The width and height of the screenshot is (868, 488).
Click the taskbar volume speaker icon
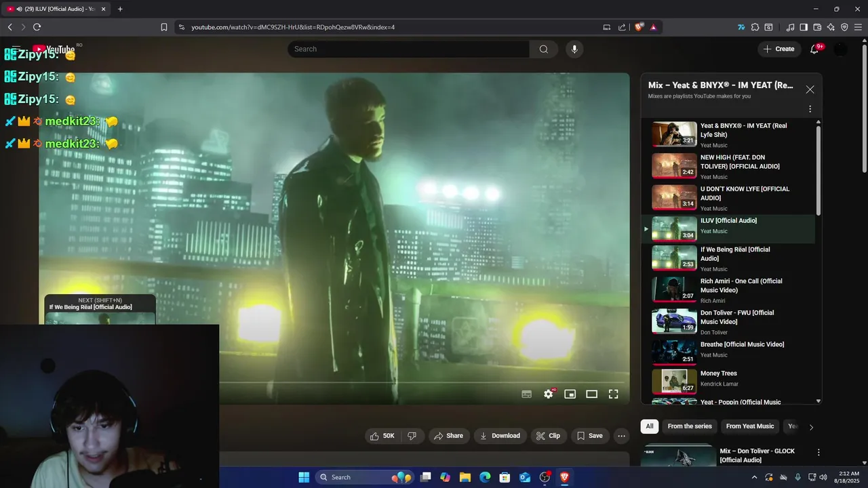click(x=823, y=477)
